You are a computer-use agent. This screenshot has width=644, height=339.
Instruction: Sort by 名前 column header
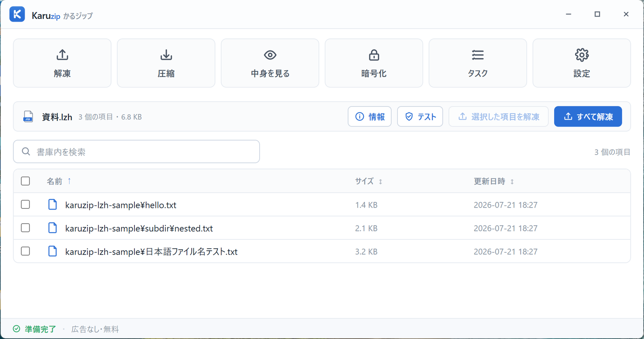[x=59, y=181]
